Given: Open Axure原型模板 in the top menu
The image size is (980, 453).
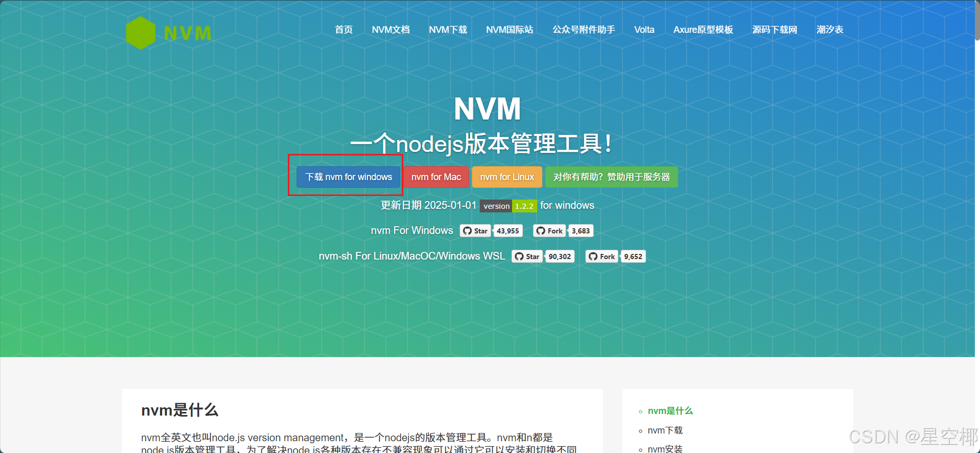Looking at the screenshot, I should 703,30.
